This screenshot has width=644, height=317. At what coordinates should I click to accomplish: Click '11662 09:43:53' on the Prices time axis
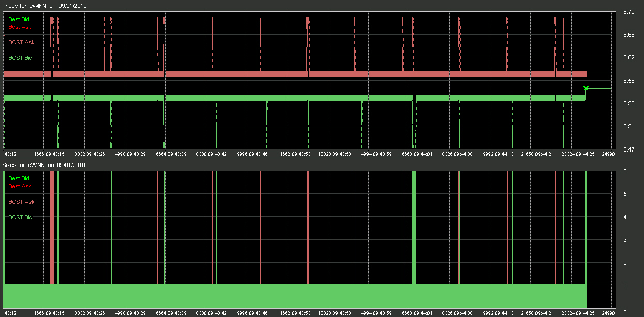(294, 154)
